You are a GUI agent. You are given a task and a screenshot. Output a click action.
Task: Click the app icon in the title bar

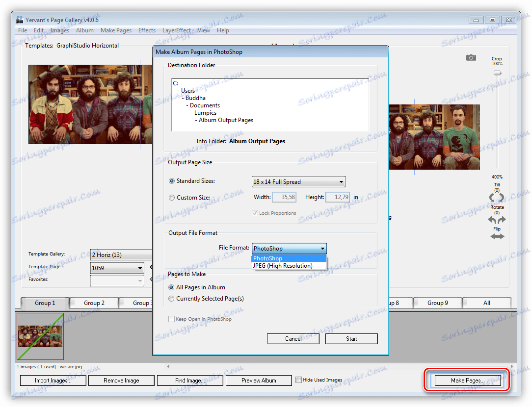click(20, 20)
